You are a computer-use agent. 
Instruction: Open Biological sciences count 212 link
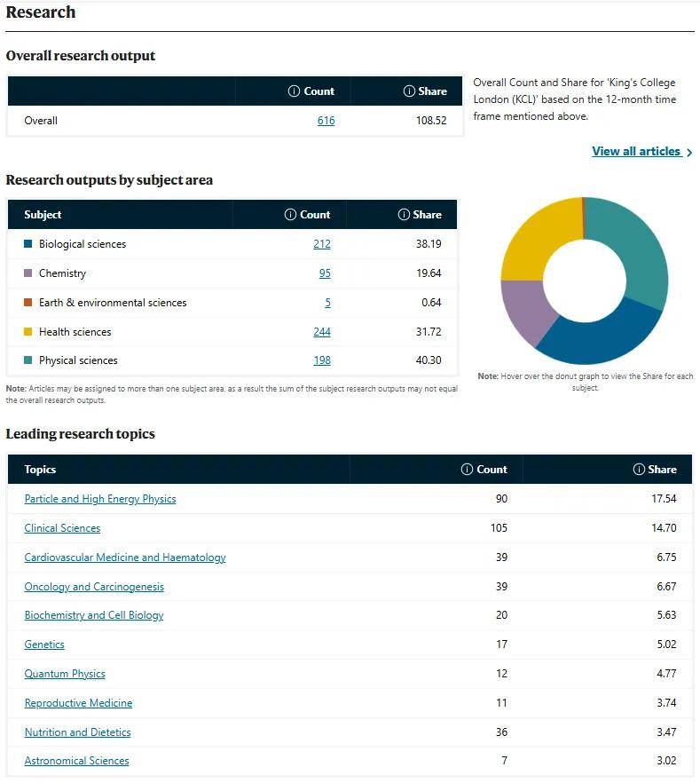pyautogui.click(x=321, y=244)
